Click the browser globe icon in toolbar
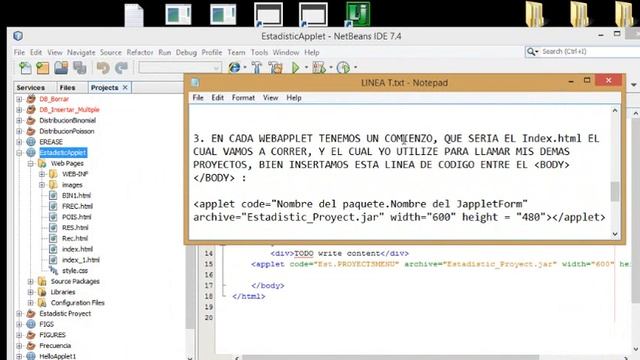Image resolution: width=640 pixels, height=360 pixels. [x=234, y=67]
